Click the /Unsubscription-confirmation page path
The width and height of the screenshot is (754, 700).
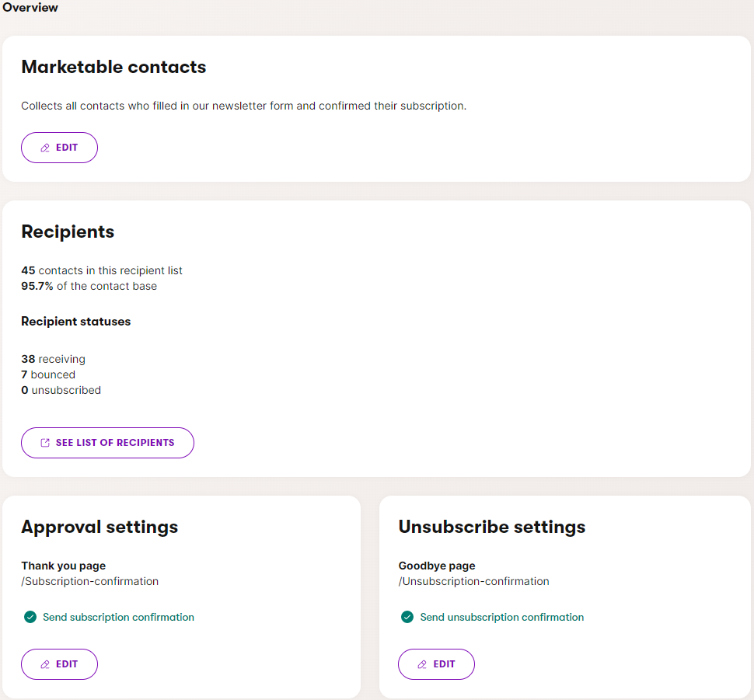click(473, 581)
